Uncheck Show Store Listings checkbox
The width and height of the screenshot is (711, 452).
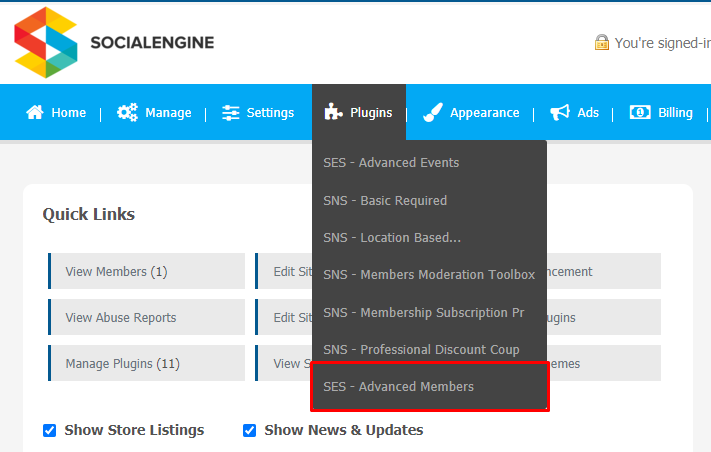coord(49,430)
